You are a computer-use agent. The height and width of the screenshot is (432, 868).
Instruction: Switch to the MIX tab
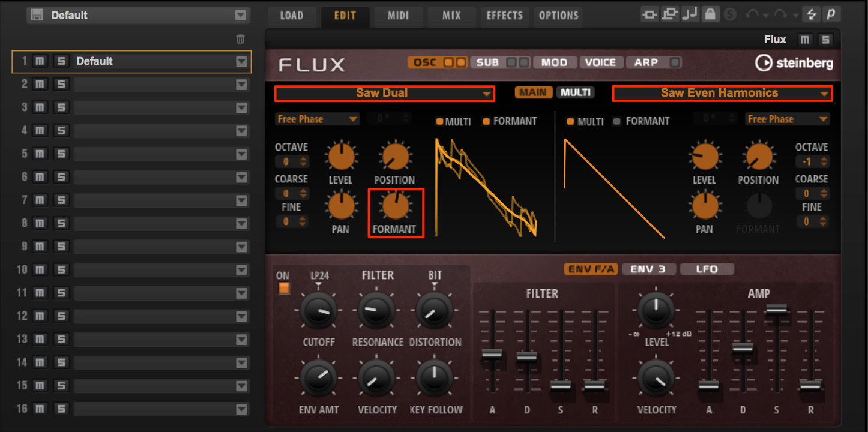pyautogui.click(x=451, y=15)
